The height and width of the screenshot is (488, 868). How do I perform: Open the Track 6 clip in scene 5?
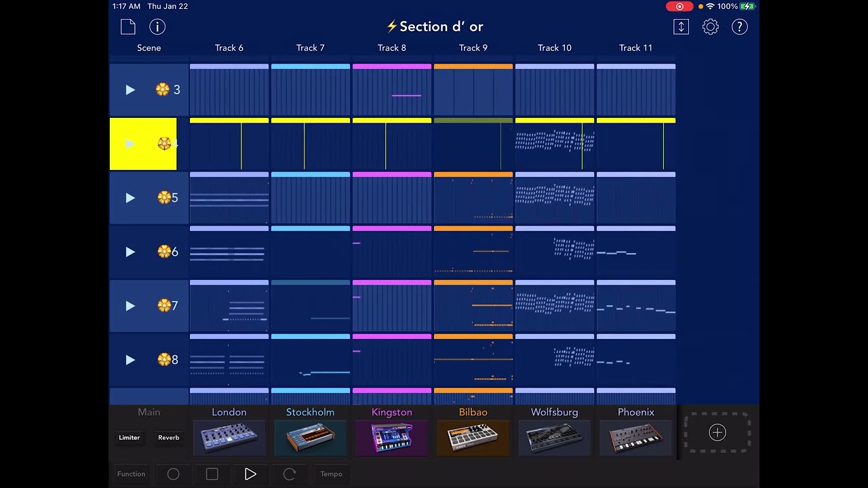229,198
